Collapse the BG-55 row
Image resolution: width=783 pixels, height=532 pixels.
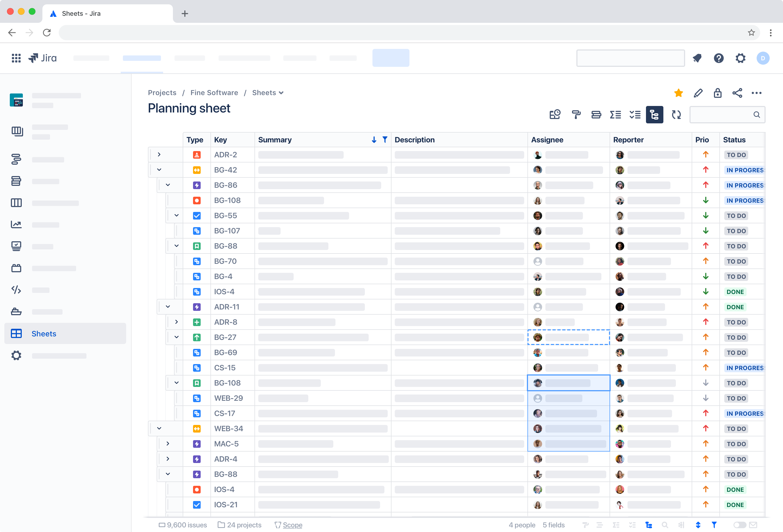click(x=176, y=215)
